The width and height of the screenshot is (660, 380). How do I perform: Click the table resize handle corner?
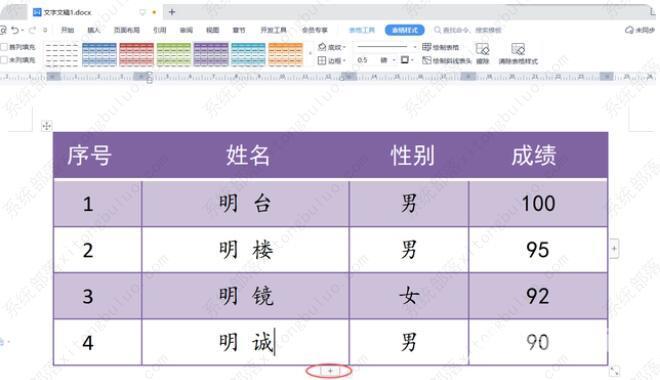(x=614, y=371)
